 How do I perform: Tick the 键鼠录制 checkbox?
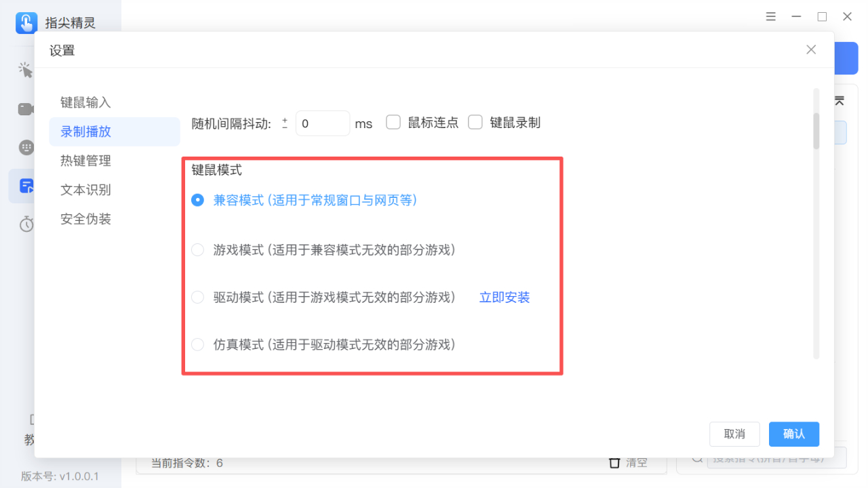(475, 122)
